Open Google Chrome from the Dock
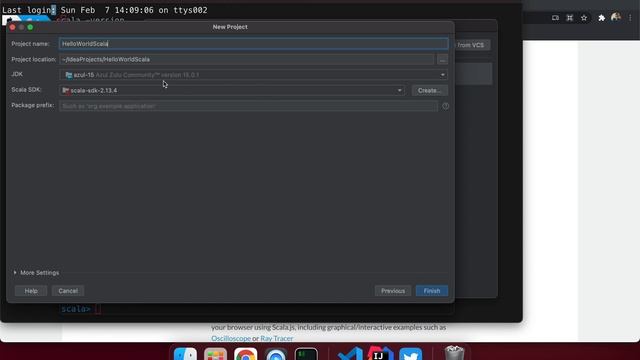Viewport: 640px width, 360px height. 246,354
